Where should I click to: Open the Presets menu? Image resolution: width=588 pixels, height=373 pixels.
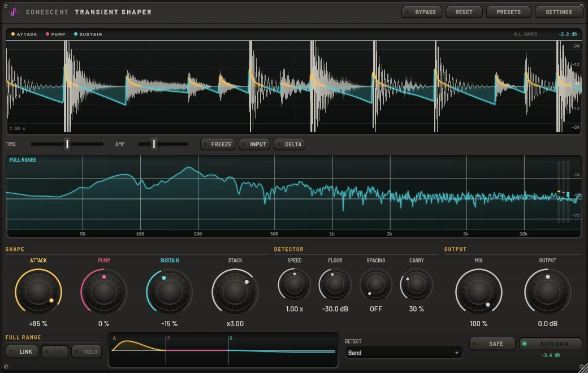coord(508,12)
